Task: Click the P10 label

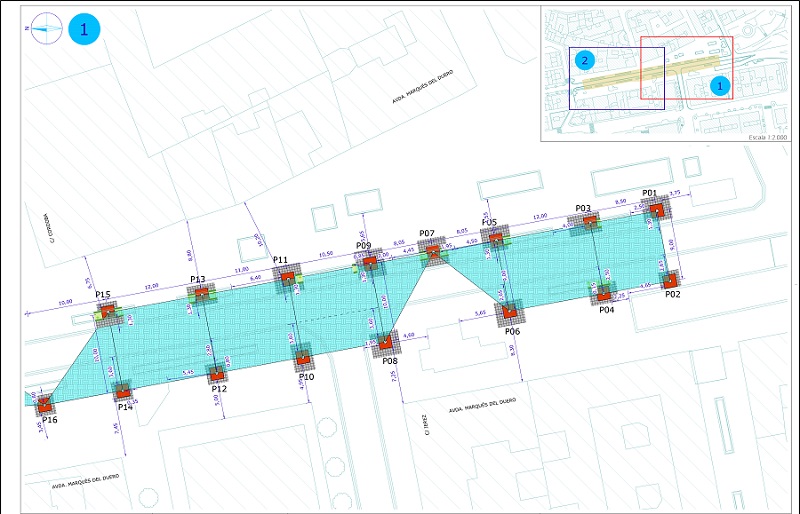Action: (x=307, y=377)
